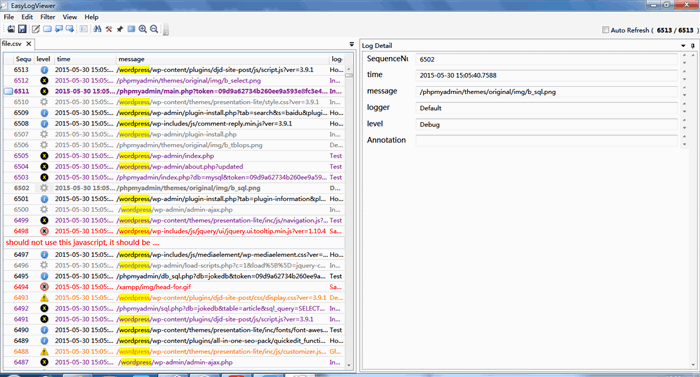Screen dimensions: 700x377
Task: Click the binoculars find icon
Action: [x=97, y=29]
